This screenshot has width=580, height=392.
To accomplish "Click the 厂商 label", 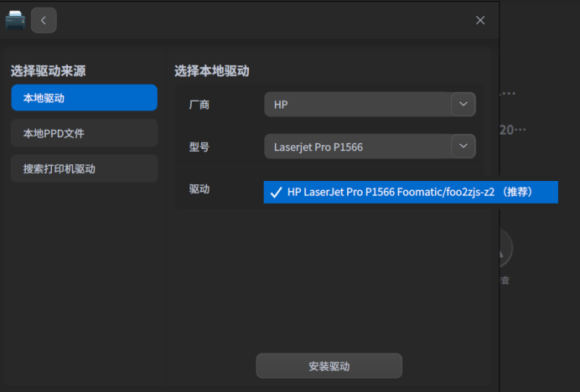I will (x=199, y=105).
